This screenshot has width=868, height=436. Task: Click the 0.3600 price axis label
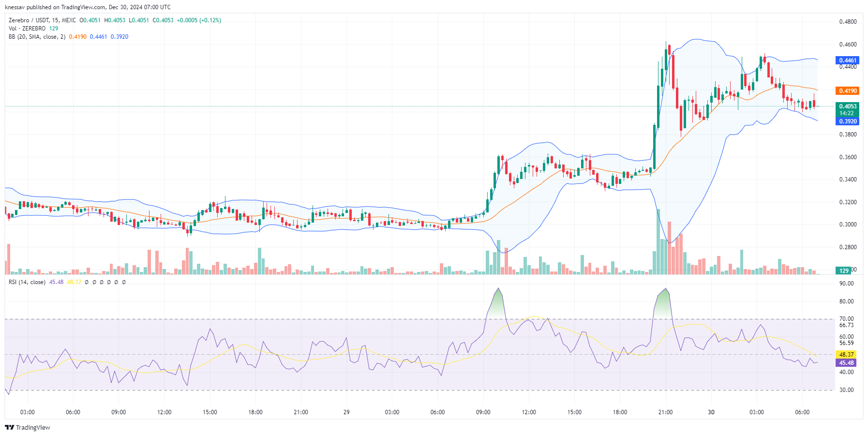point(848,157)
